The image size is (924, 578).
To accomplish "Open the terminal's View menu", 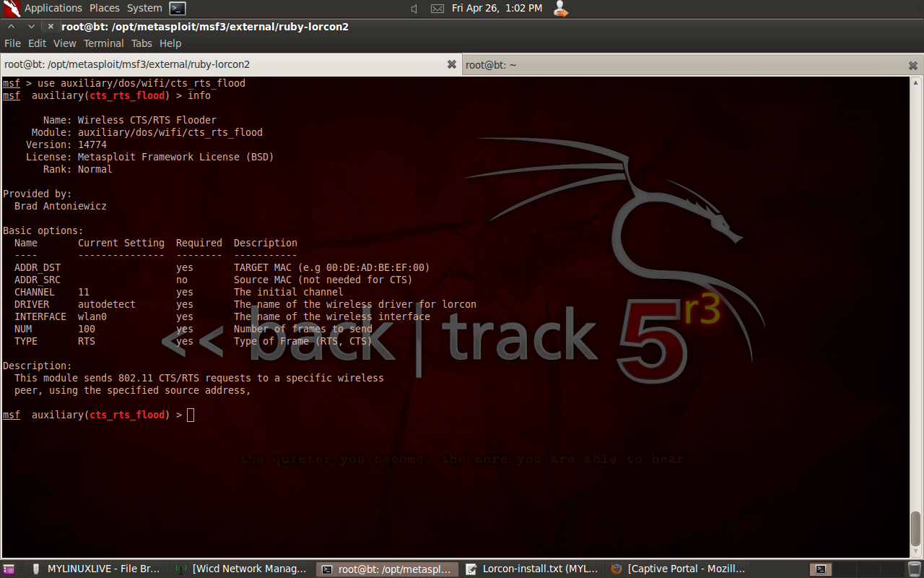I will 65,43.
